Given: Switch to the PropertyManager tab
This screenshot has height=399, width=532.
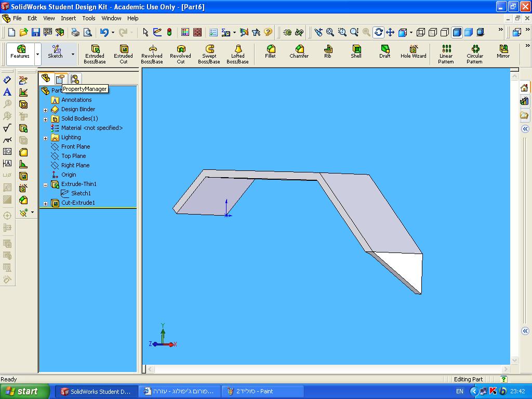Looking at the screenshot, I should click(60, 79).
